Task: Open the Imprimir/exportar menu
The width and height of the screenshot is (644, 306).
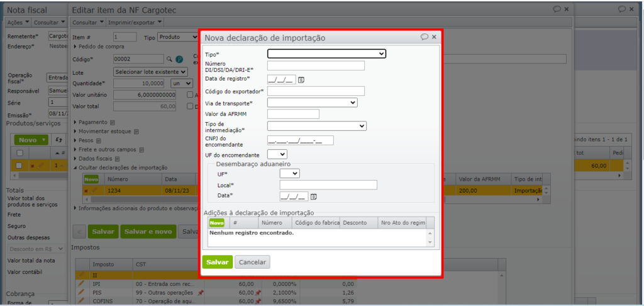Action: 135,22
